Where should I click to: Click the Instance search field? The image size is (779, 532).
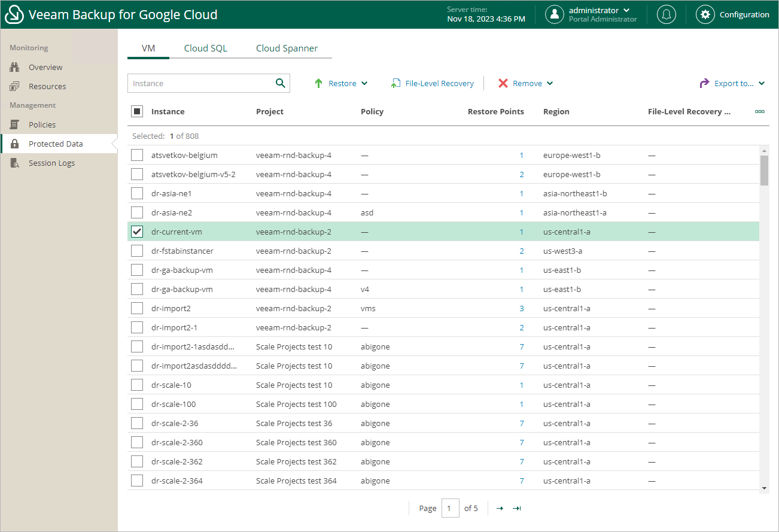(200, 83)
